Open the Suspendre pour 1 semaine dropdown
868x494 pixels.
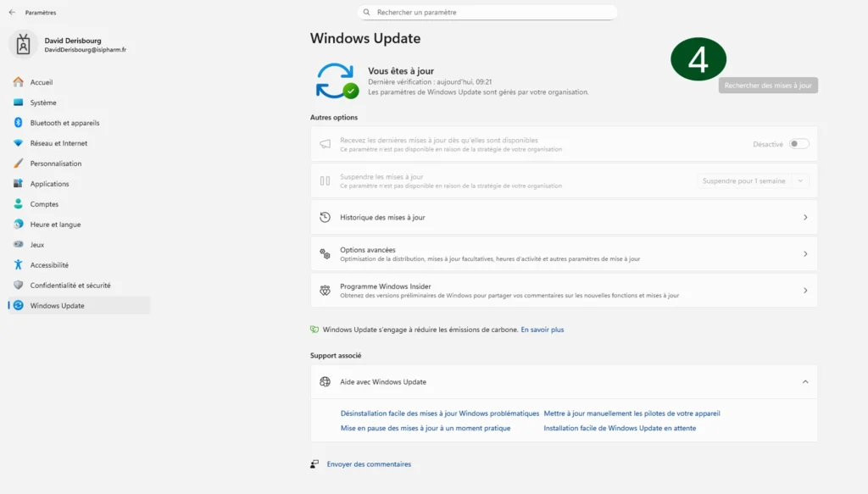point(753,181)
